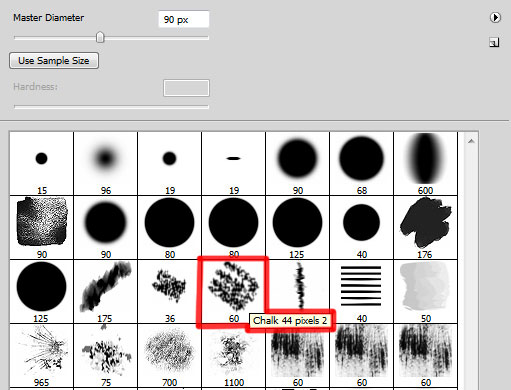Select the 600 oval soft brush
This screenshot has width=511, height=390.
point(425,163)
